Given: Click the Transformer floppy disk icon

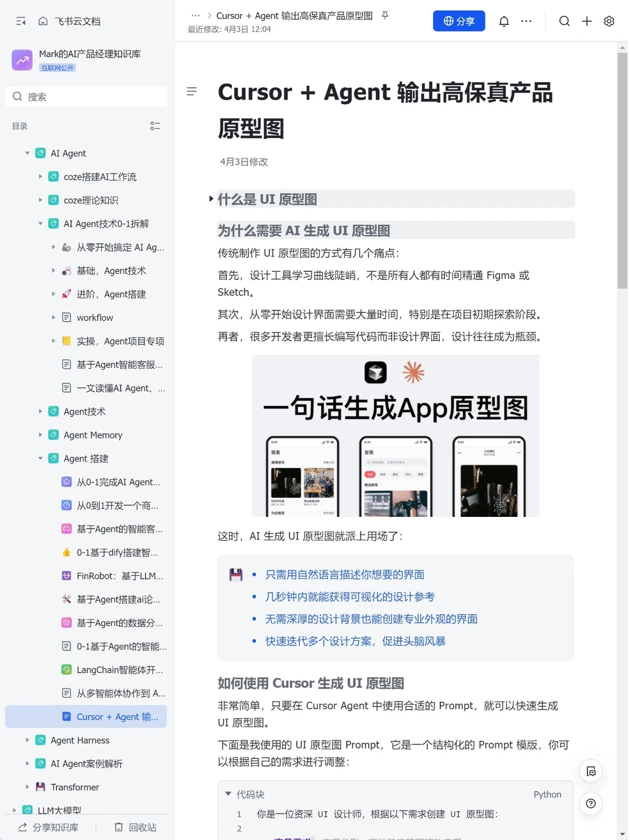Looking at the screenshot, I should coord(40,787).
